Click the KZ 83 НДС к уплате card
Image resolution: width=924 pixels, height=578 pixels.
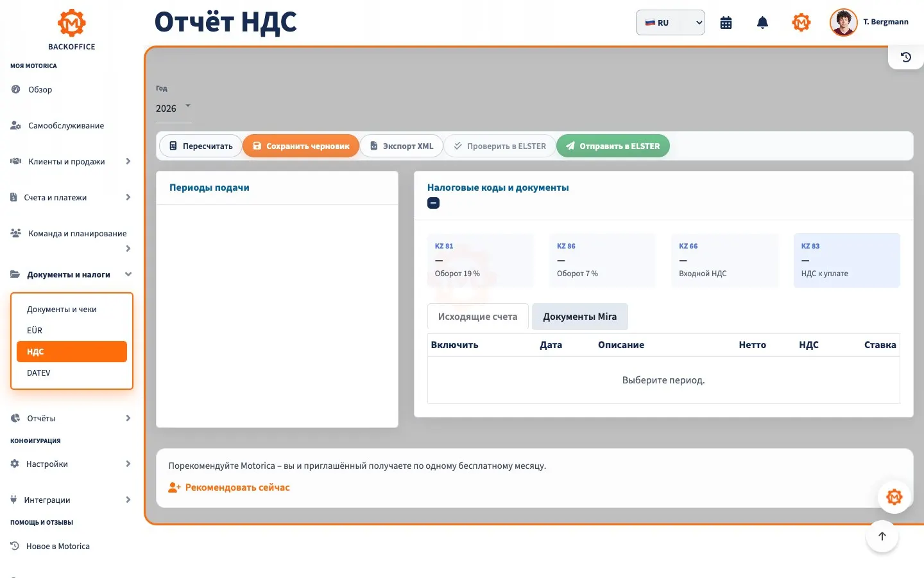click(x=847, y=260)
